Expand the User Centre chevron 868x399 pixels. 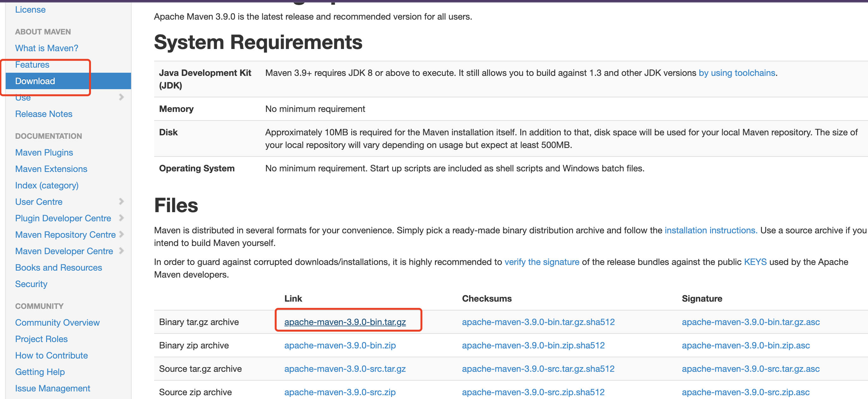point(121,201)
